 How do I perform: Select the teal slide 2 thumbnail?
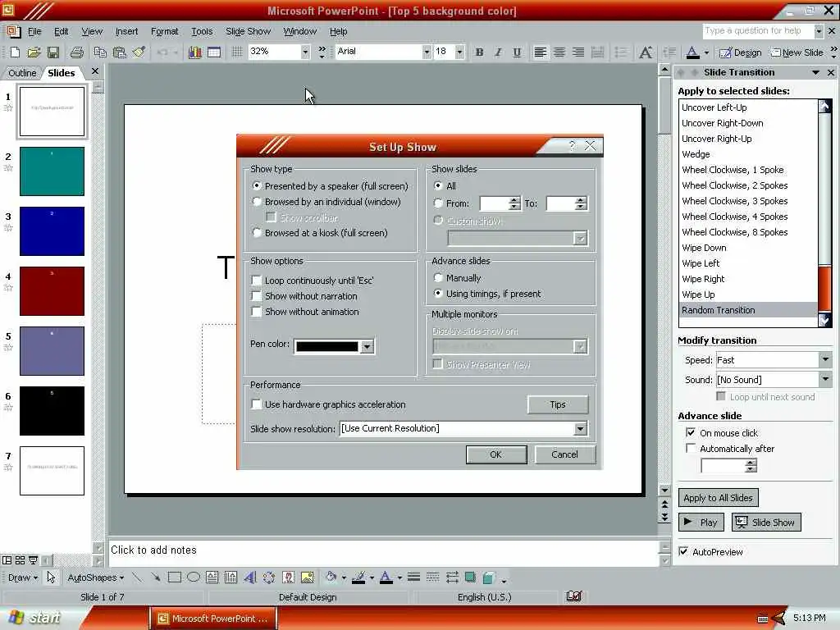[x=52, y=171]
